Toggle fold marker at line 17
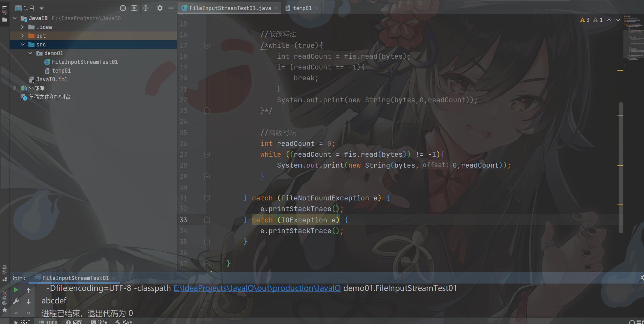644x324 pixels. click(207, 45)
